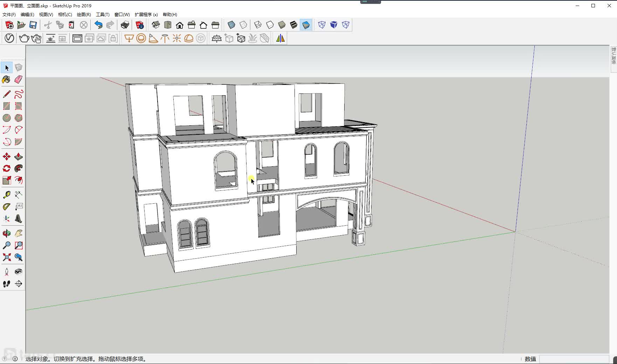617x364 pixels.
Task: Pick the Polygon tool
Action: [19, 118]
